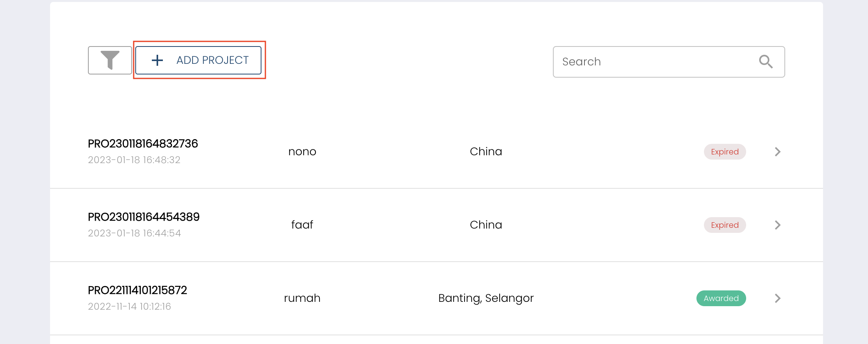
Task: Click the Expired badge for faaf
Action: point(724,225)
